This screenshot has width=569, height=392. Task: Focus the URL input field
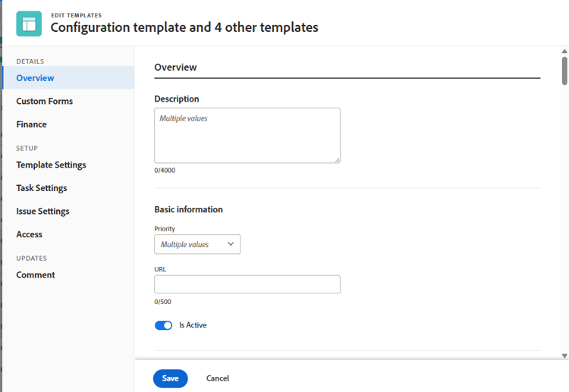coord(247,284)
